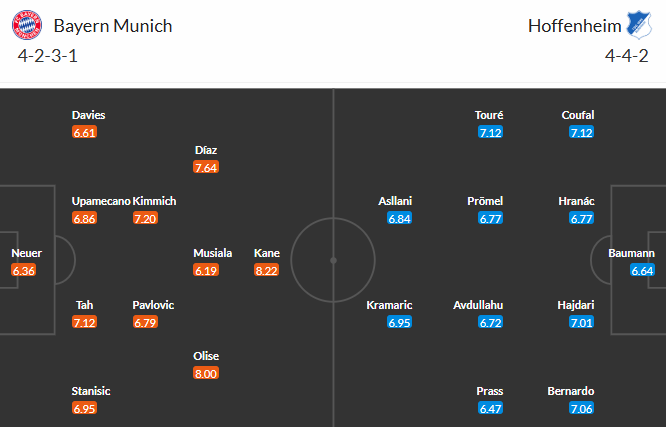Click Díaz's 7.64 rating badge
Screen dimensions: 666x427
(x=206, y=167)
